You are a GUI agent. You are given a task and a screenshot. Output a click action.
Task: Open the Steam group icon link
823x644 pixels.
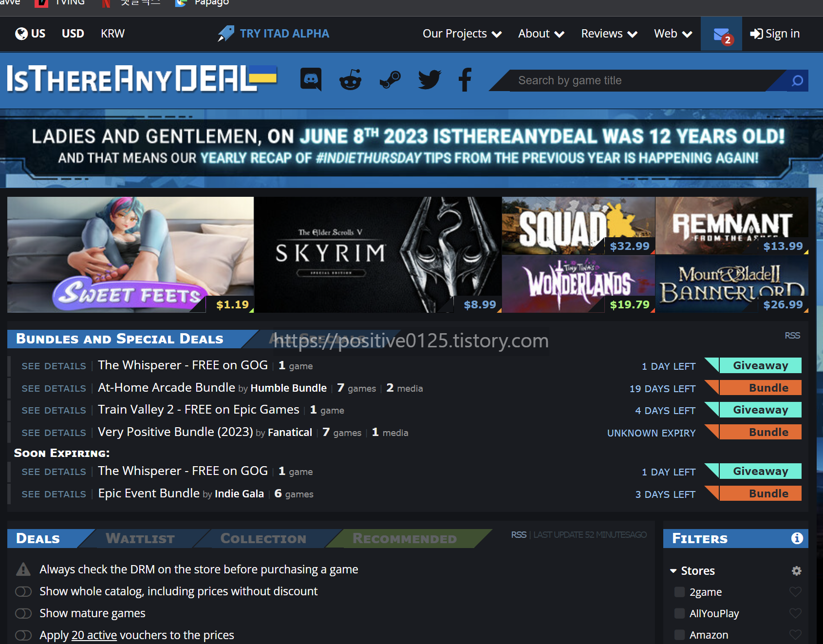tap(390, 80)
